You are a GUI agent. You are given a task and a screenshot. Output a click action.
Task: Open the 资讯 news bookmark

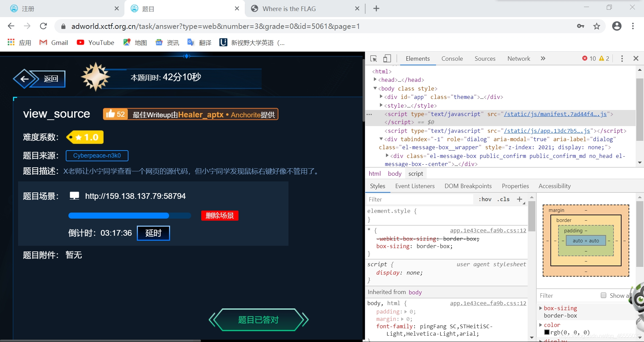coord(167,43)
